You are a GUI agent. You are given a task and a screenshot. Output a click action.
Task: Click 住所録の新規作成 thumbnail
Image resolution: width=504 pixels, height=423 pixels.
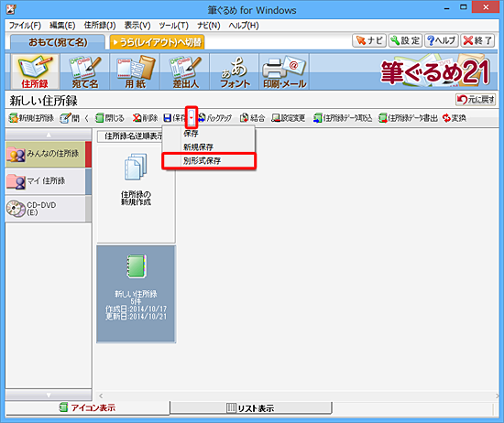(136, 195)
